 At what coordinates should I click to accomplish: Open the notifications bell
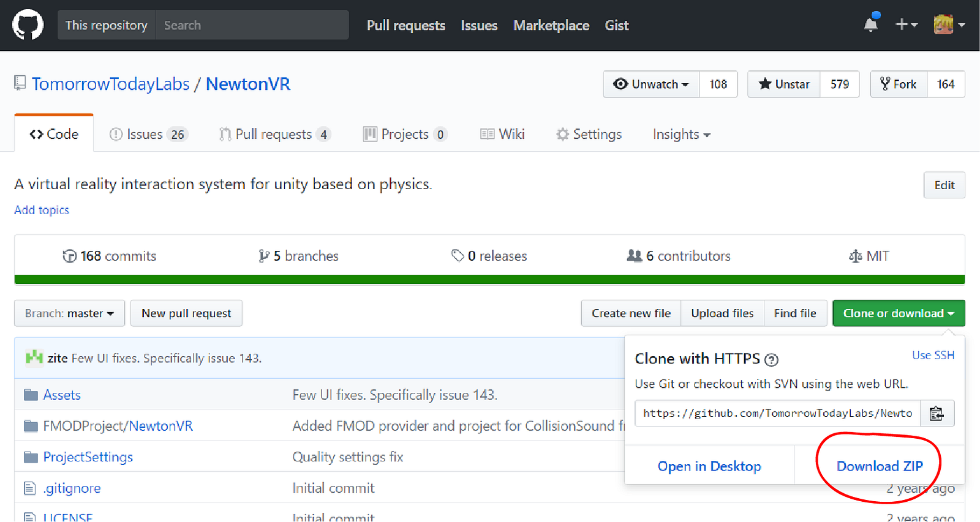pyautogui.click(x=871, y=24)
